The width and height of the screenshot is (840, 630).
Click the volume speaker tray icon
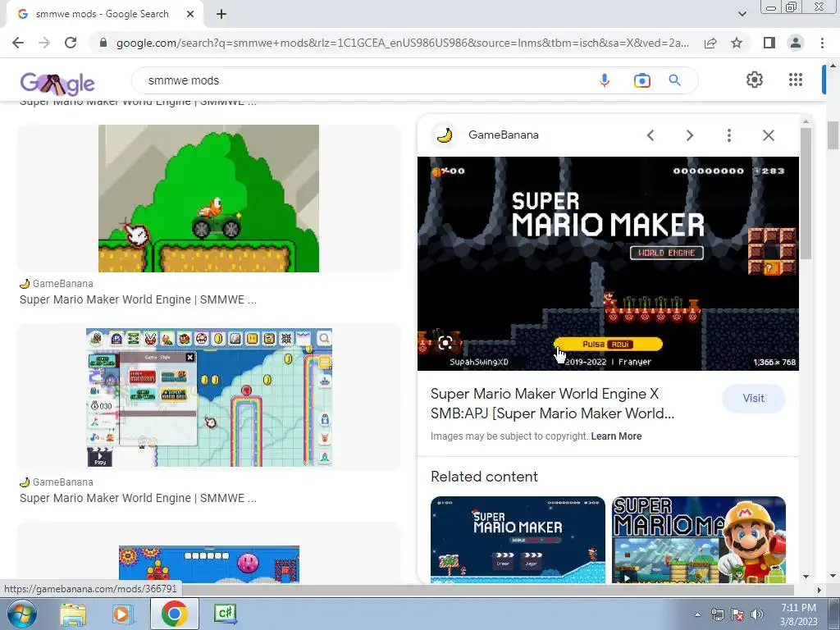757,614
